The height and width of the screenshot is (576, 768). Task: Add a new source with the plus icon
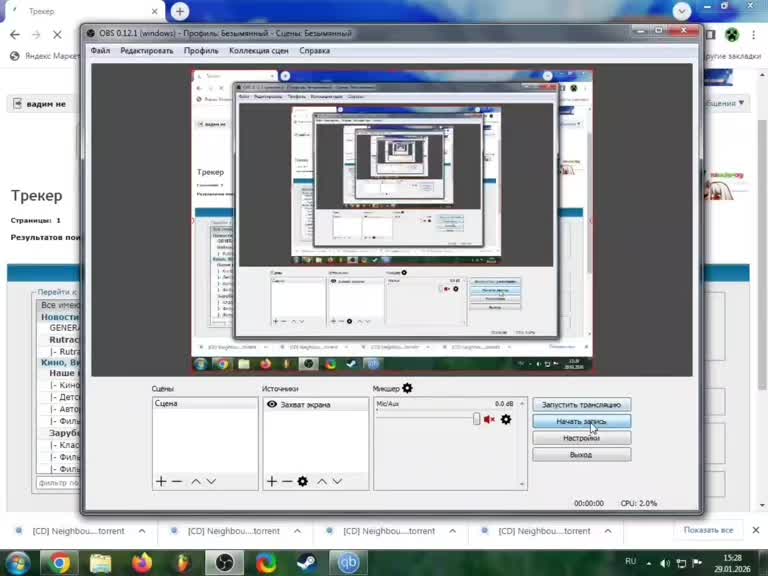pos(272,481)
